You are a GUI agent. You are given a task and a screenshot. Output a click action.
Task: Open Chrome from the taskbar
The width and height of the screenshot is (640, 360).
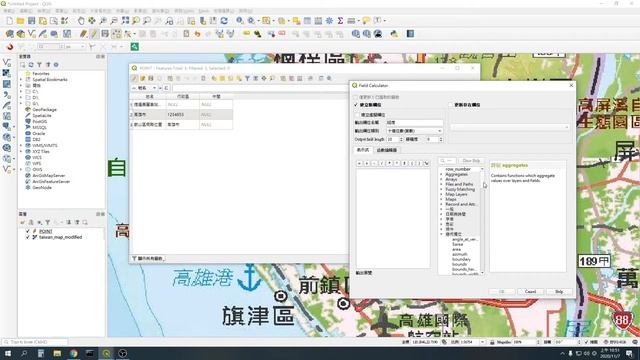(73, 353)
